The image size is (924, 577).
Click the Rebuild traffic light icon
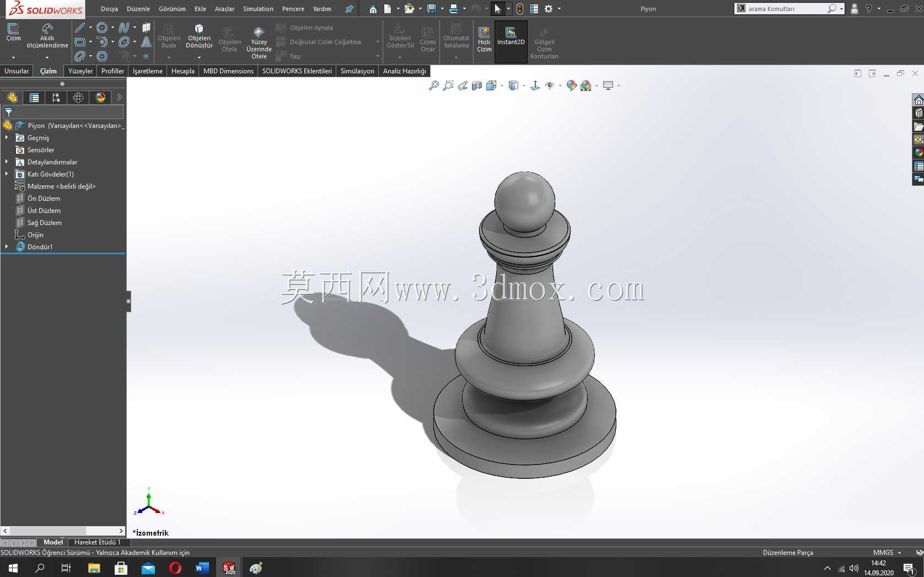click(520, 9)
